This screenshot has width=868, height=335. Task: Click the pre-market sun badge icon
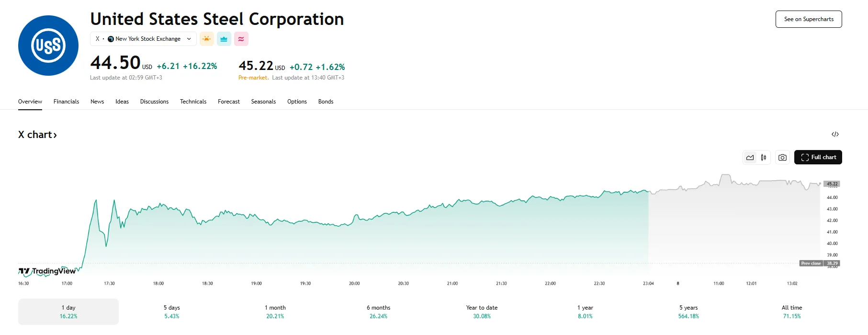[x=207, y=39]
